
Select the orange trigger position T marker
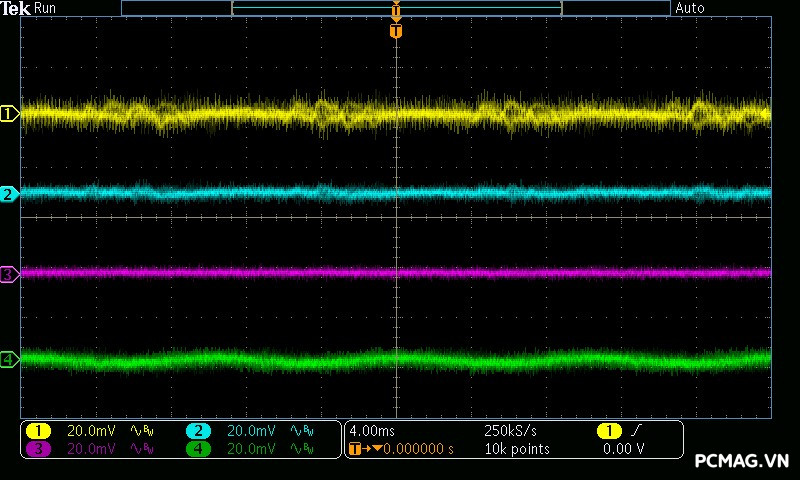tap(396, 31)
